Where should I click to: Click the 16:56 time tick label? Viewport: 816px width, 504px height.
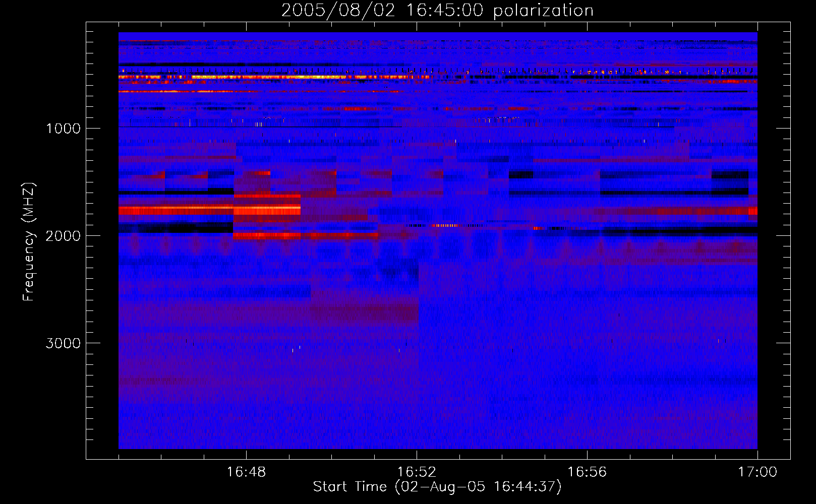coord(587,472)
